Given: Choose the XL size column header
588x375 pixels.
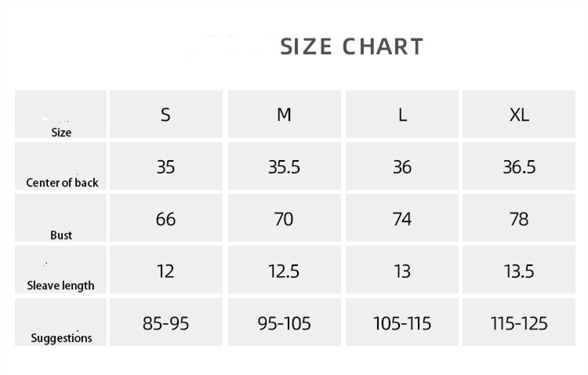Looking at the screenshot, I should pyautogui.click(x=519, y=115).
